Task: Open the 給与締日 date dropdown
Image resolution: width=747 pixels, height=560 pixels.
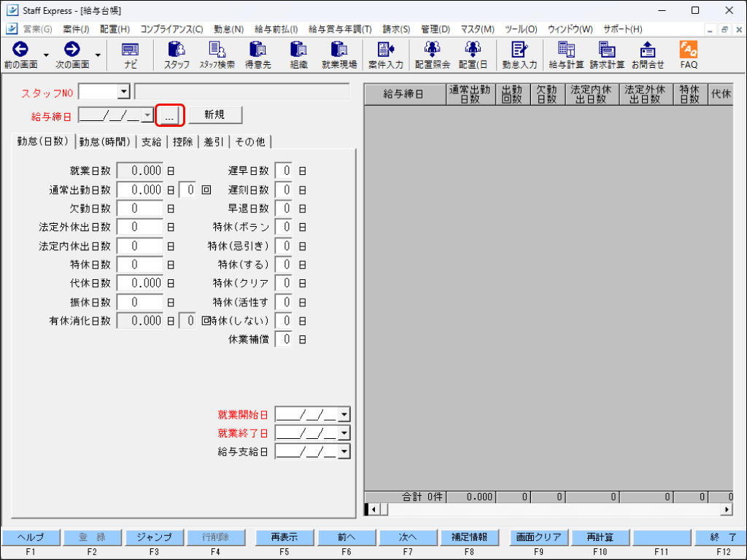Action: coord(147,114)
